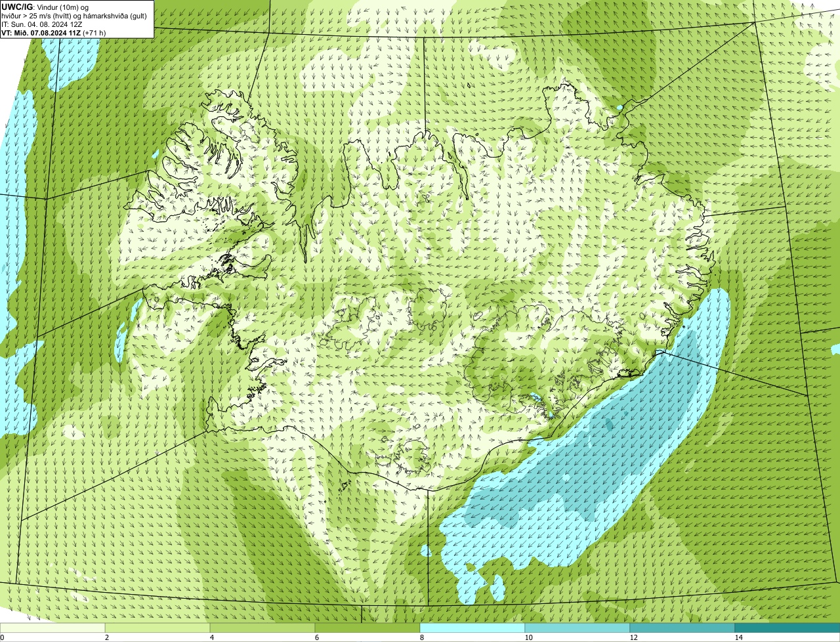Image resolution: width=840 pixels, height=642 pixels.
Task: Click the '6' label under the color bar
Action: point(316,637)
